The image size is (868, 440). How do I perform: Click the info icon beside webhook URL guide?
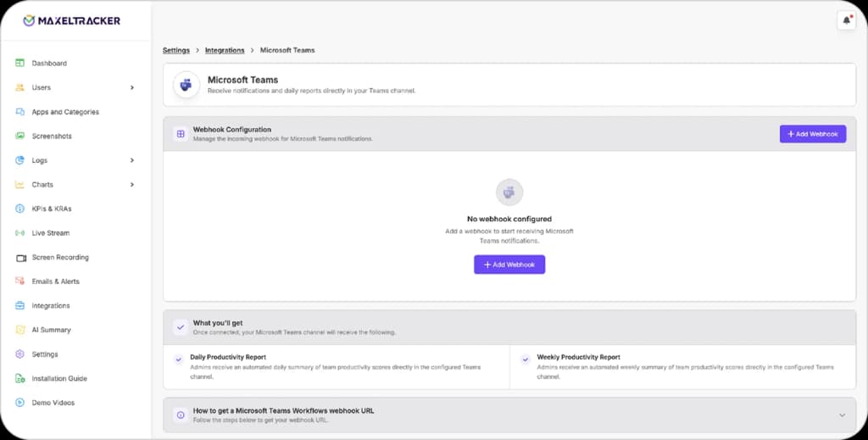[x=181, y=415]
